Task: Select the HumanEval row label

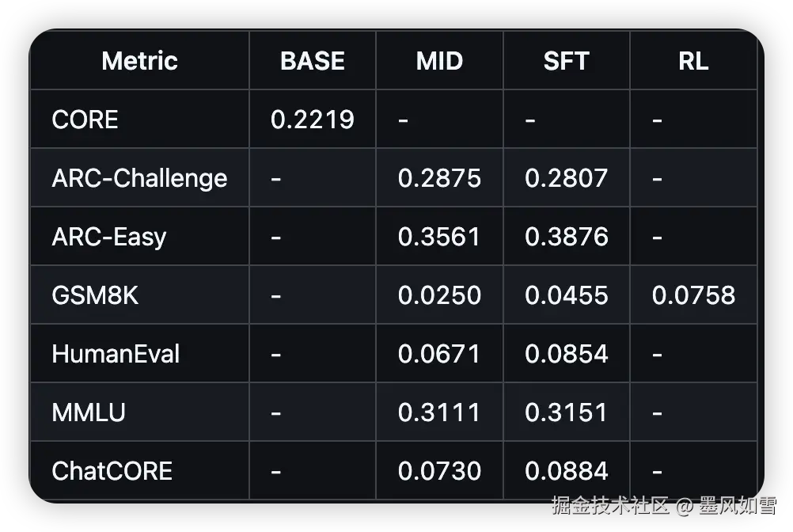Action: [116, 354]
